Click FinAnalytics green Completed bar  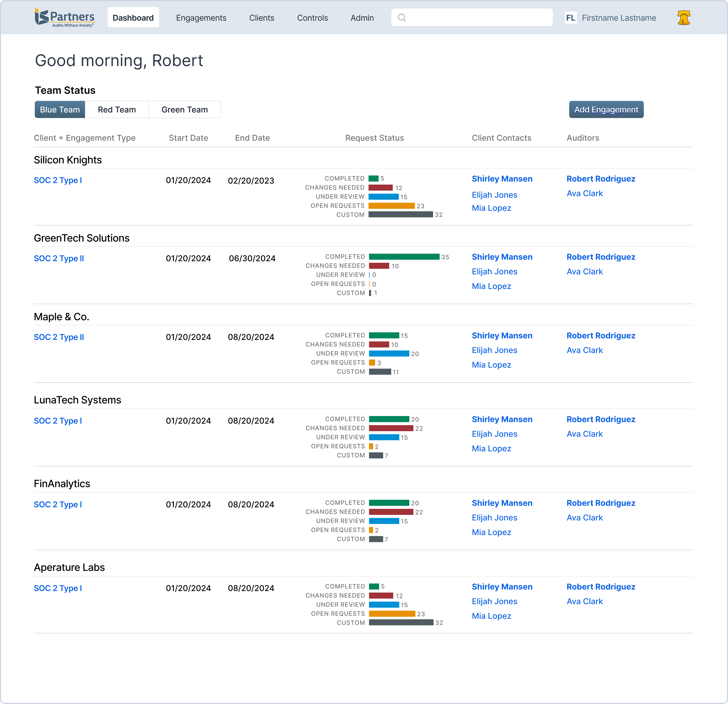pos(389,503)
